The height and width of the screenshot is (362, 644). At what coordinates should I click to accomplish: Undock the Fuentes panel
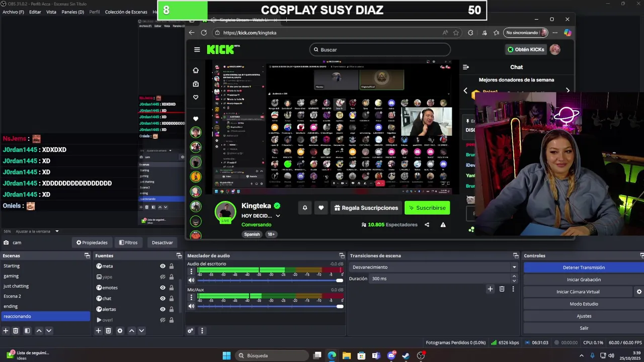[x=179, y=255]
